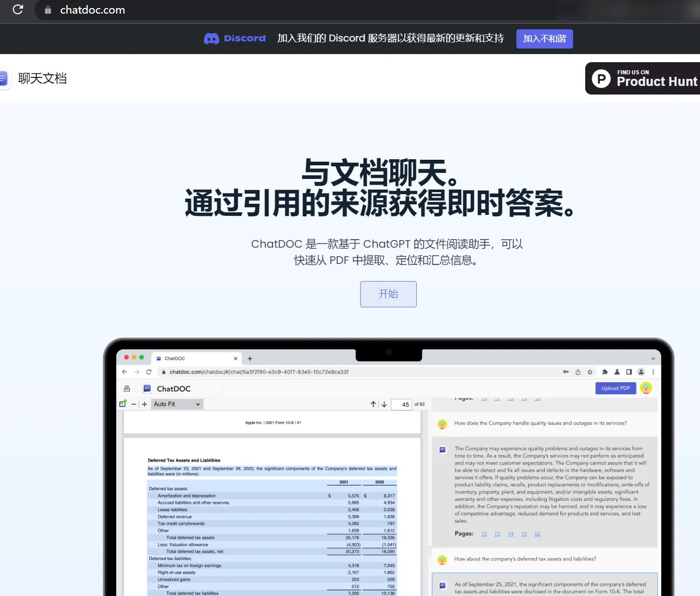Click the user avatar next to Upload PDF
The height and width of the screenshot is (596, 700).
coord(646,388)
